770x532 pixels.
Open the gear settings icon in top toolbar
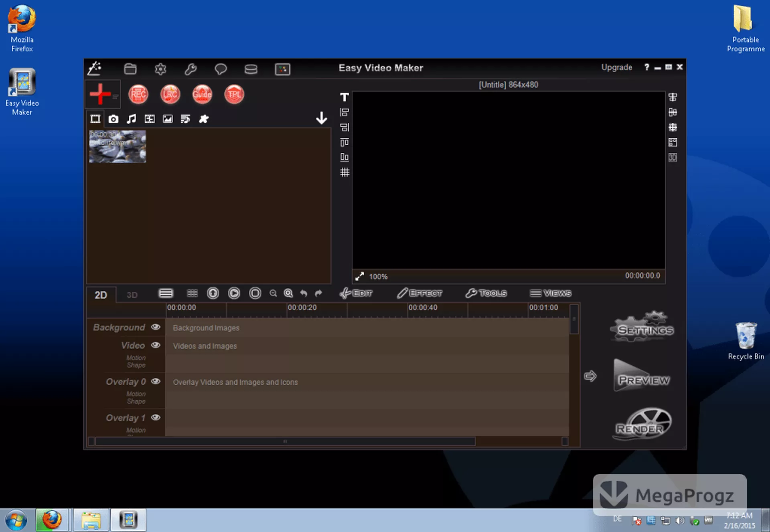click(160, 69)
